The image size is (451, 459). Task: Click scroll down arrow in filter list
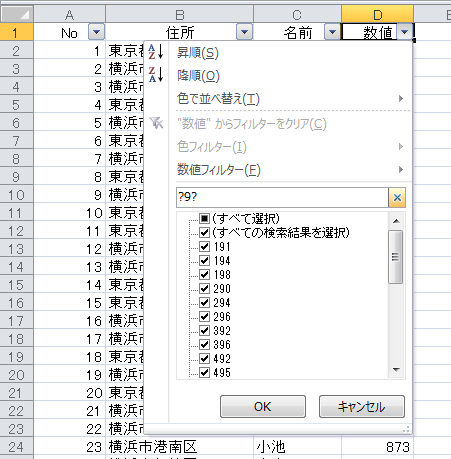tap(396, 369)
